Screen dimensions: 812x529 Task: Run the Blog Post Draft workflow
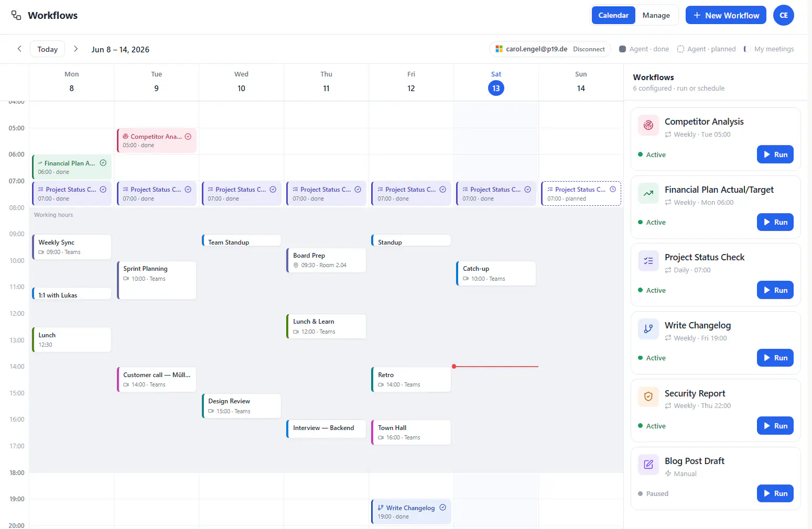coord(775,493)
